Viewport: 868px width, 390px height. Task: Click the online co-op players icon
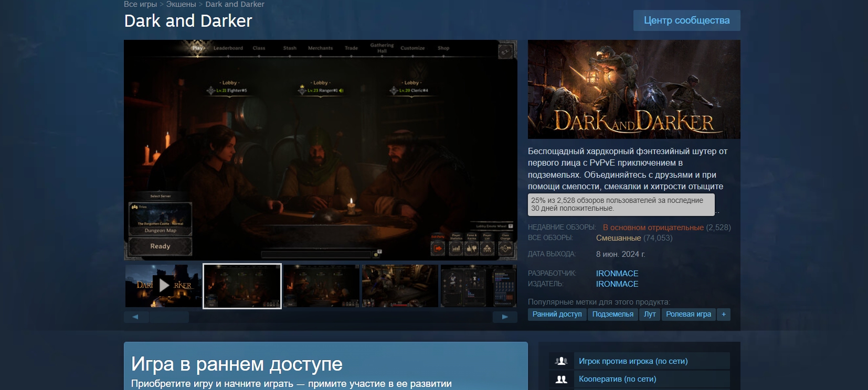tap(561, 379)
